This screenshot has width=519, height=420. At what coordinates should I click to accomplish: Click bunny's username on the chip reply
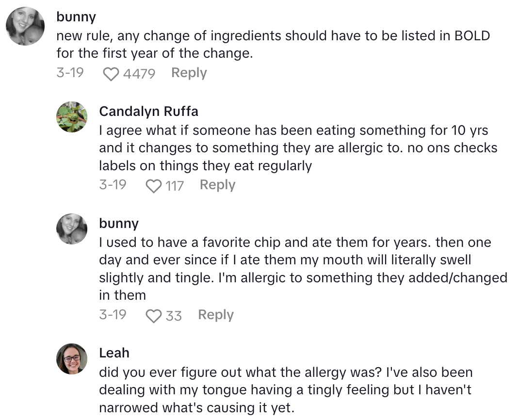(x=119, y=223)
